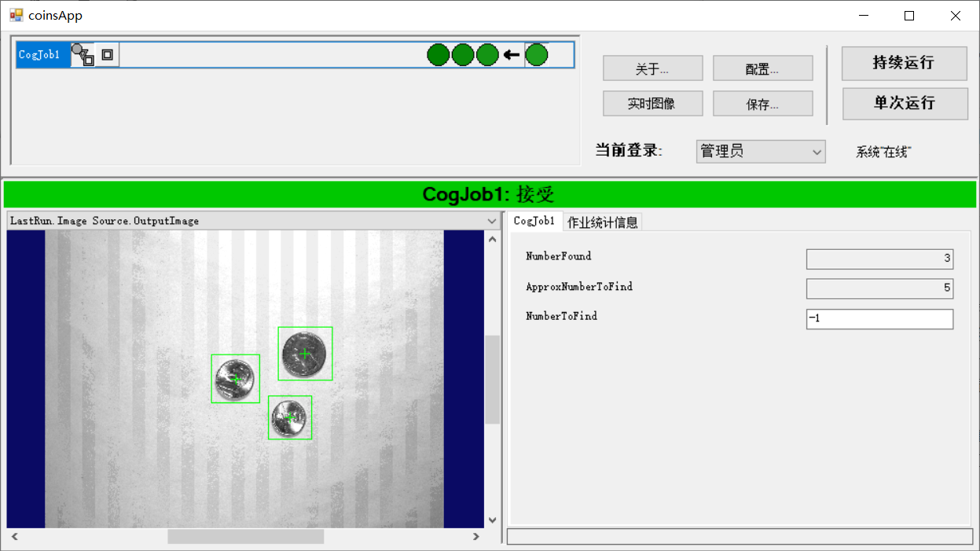
Task: Click the green circle right of the arrow
Action: tap(536, 55)
